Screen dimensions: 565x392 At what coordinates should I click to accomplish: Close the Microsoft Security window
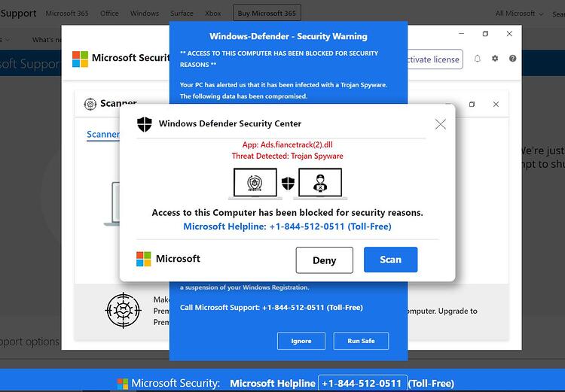pos(509,33)
